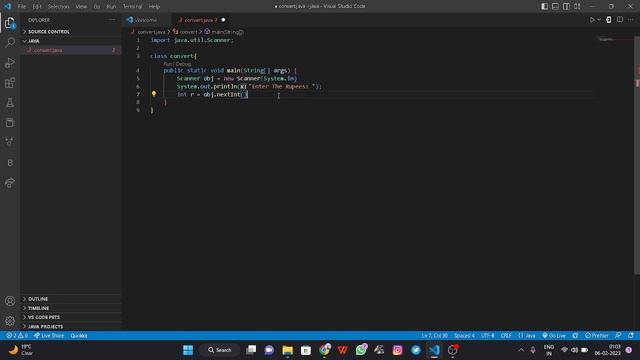
Task: Toggle Primary Side Bar layout button
Action: click(x=544, y=6)
